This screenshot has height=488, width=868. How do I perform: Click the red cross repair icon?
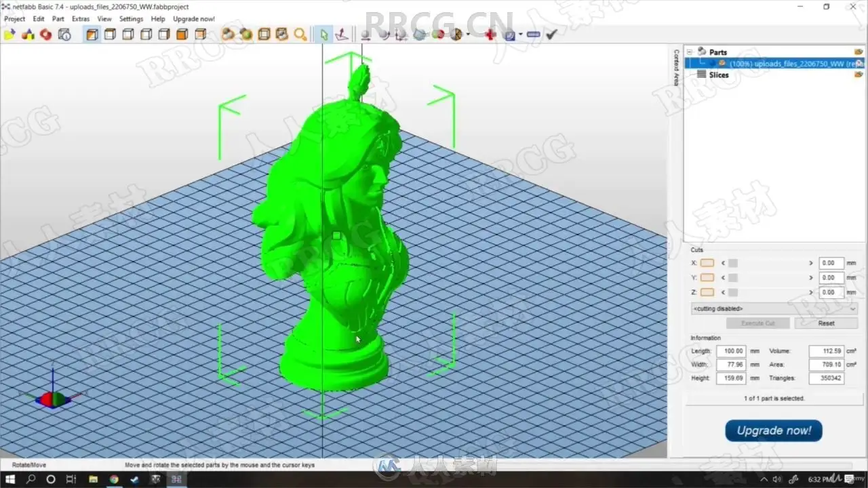[x=490, y=34]
